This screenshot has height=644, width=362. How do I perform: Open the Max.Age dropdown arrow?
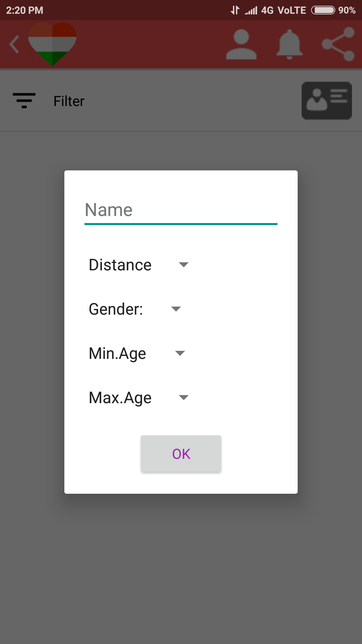pyautogui.click(x=184, y=397)
